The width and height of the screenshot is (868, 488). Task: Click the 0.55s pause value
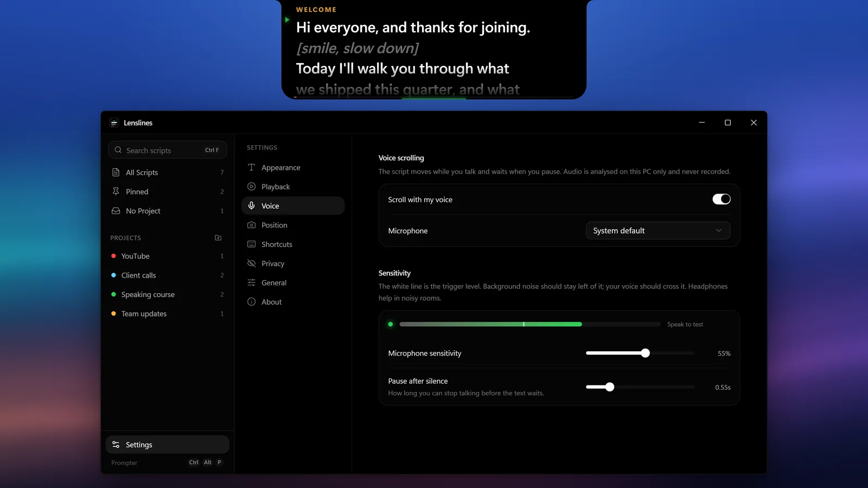coord(723,387)
